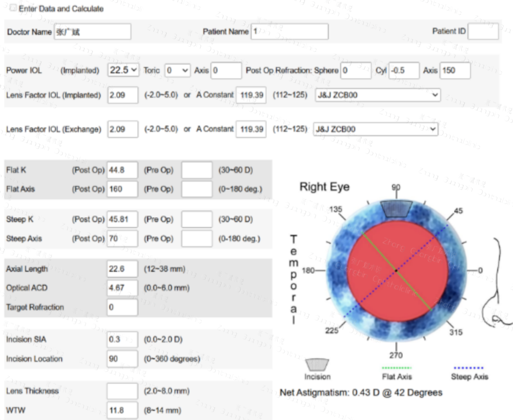Viewport: 513px width, 420px height.
Task: Click the Flat Axis Pre Op field
Action: [x=197, y=189]
